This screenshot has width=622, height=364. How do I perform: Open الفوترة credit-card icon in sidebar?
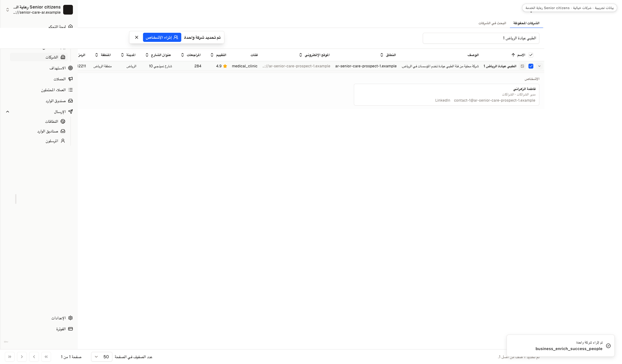pos(70,329)
